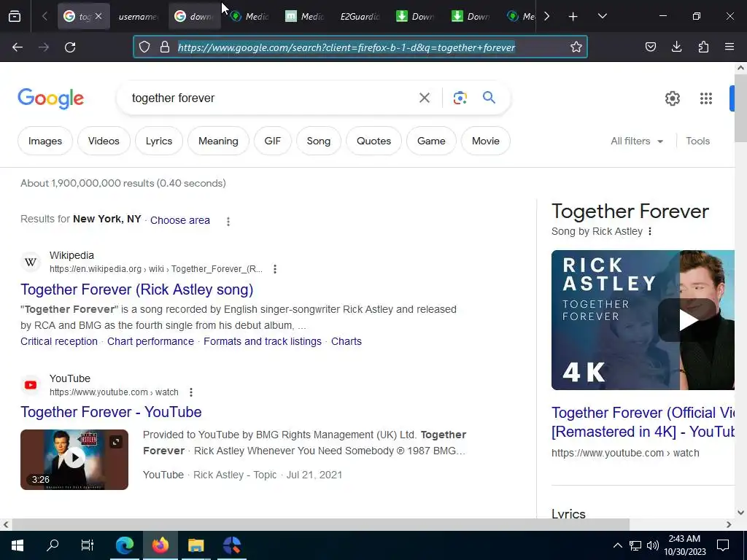The width and height of the screenshot is (747, 560).
Task: Open location results more options dots
Action: click(228, 222)
